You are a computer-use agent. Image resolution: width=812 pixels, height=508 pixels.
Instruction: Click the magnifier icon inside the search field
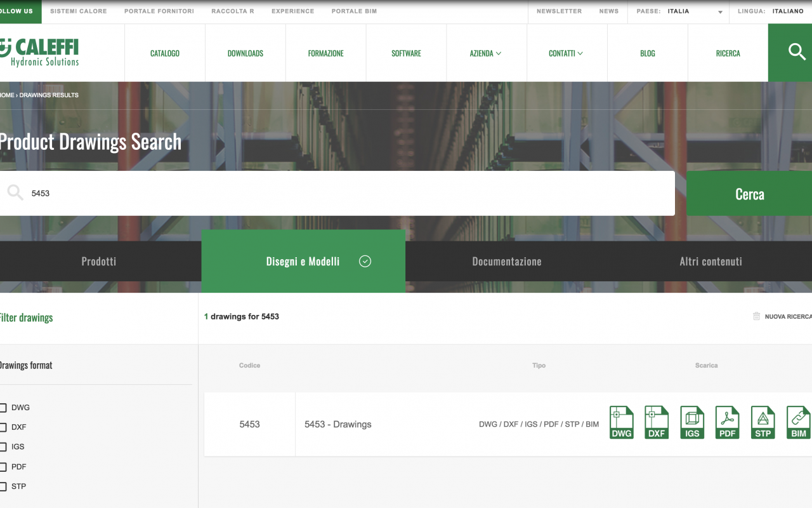pos(15,192)
